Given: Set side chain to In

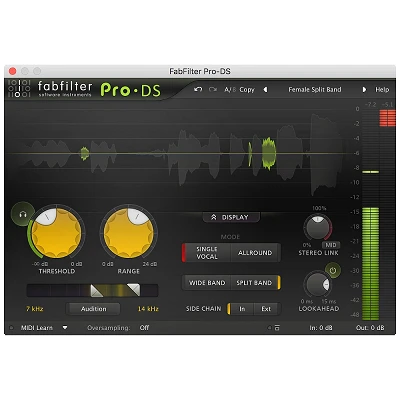Looking at the screenshot, I should 242,309.
